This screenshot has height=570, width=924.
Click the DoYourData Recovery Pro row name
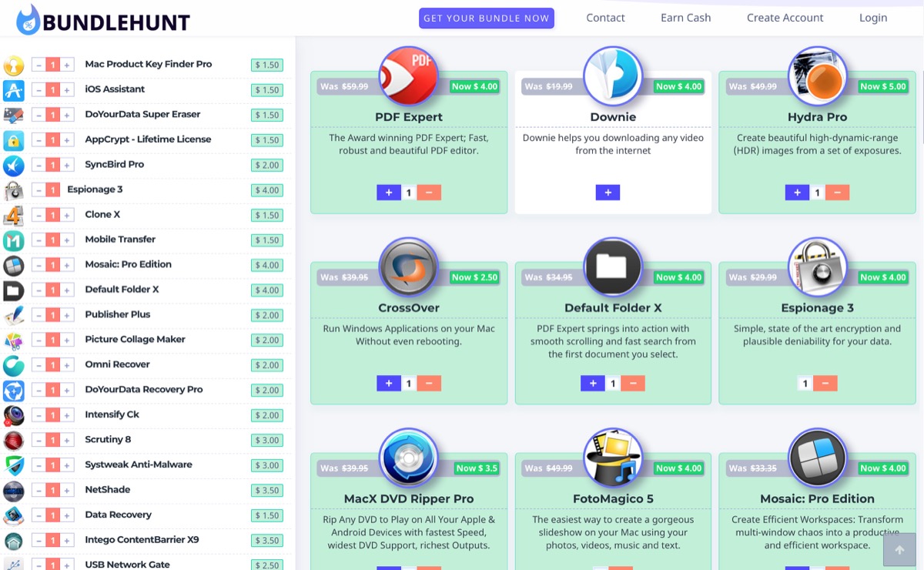144,390
